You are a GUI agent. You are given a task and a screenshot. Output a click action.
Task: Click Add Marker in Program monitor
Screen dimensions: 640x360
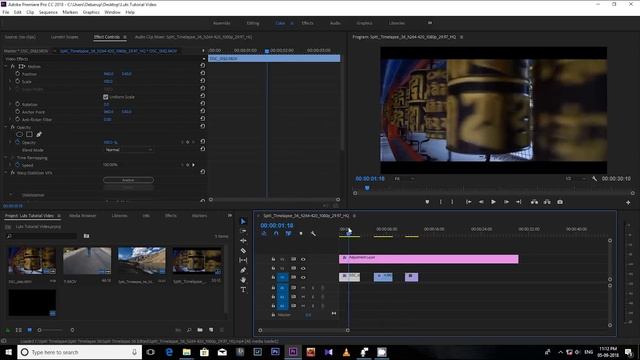point(427,202)
